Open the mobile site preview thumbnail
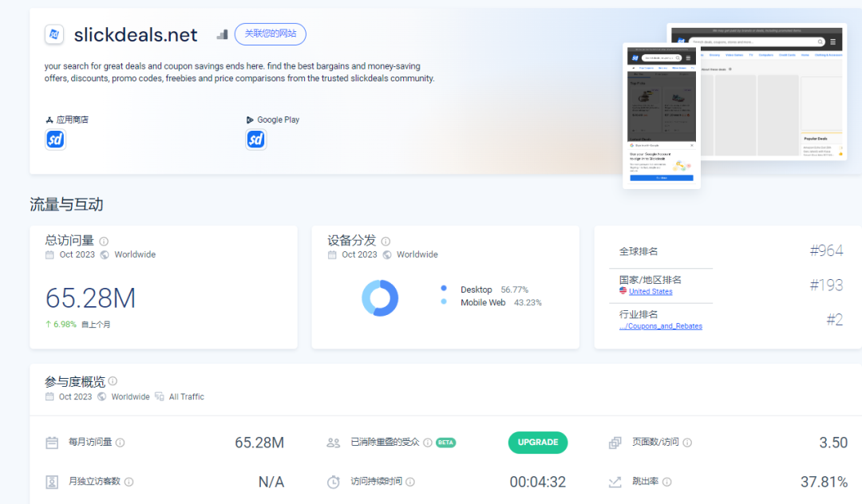This screenshot has width=862, height=504. (x=662, y=116)
